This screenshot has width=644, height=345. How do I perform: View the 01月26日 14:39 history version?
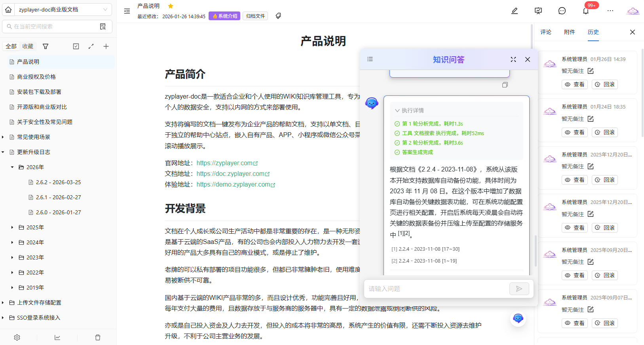(575, 84)
